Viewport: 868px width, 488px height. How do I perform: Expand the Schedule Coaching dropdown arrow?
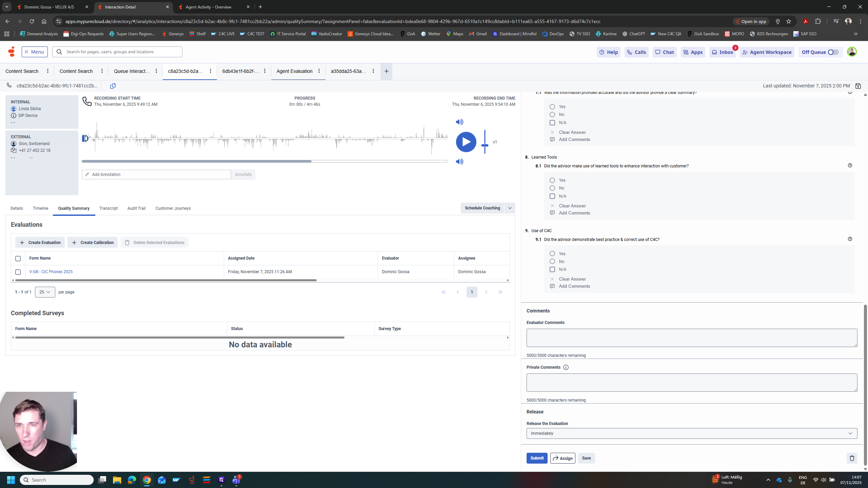[510, 208]
